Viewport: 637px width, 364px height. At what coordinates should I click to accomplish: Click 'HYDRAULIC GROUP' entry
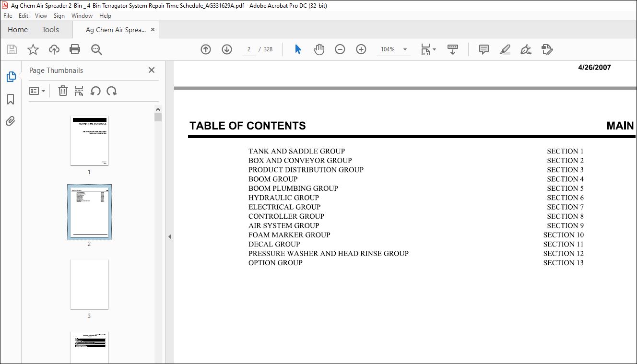pos(283,198)
